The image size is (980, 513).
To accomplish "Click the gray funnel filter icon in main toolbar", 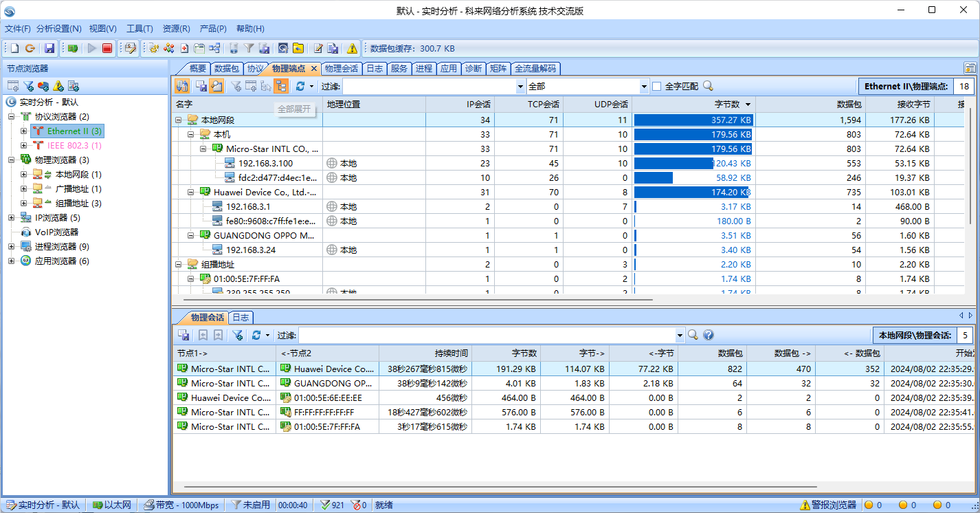I will pyautogui.click(x=249, y=48).
